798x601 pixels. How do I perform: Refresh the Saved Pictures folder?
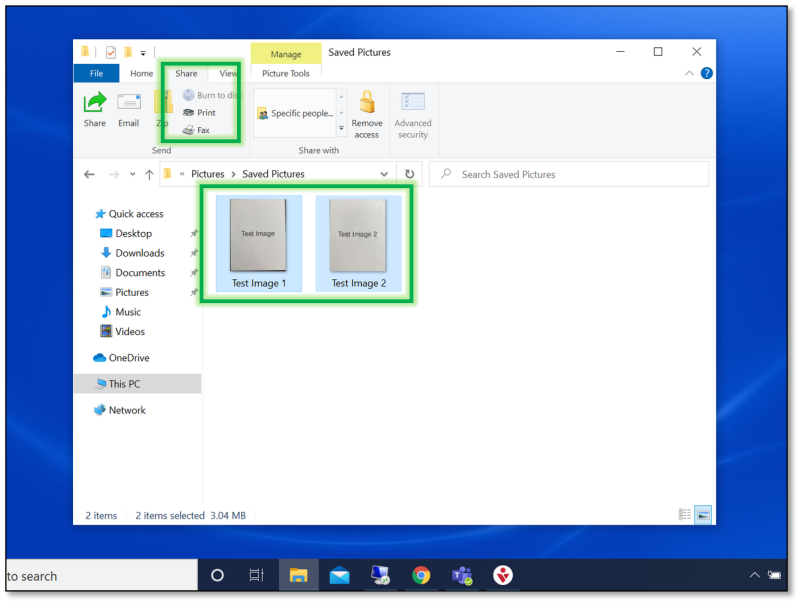coord(409,174)
